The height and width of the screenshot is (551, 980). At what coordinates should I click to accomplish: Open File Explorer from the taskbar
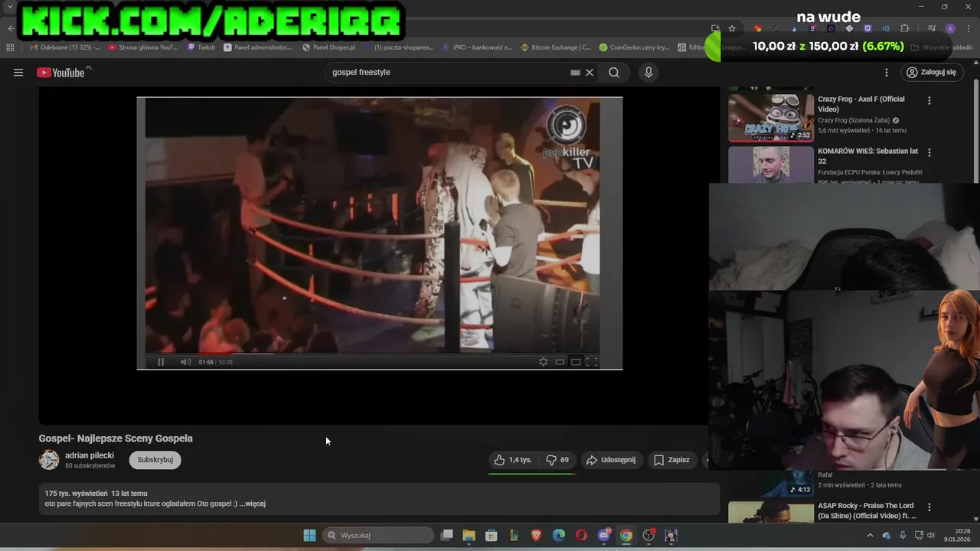(x=469, y=535)
